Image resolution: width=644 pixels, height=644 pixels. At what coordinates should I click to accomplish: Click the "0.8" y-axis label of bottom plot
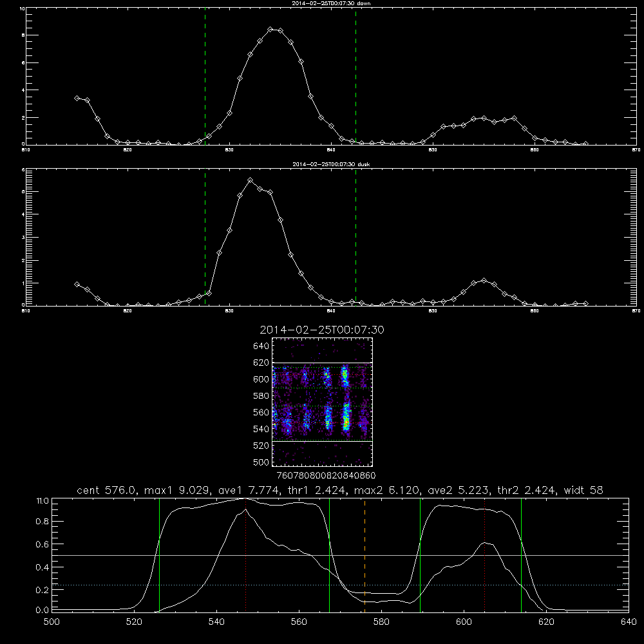pos(43,522)
